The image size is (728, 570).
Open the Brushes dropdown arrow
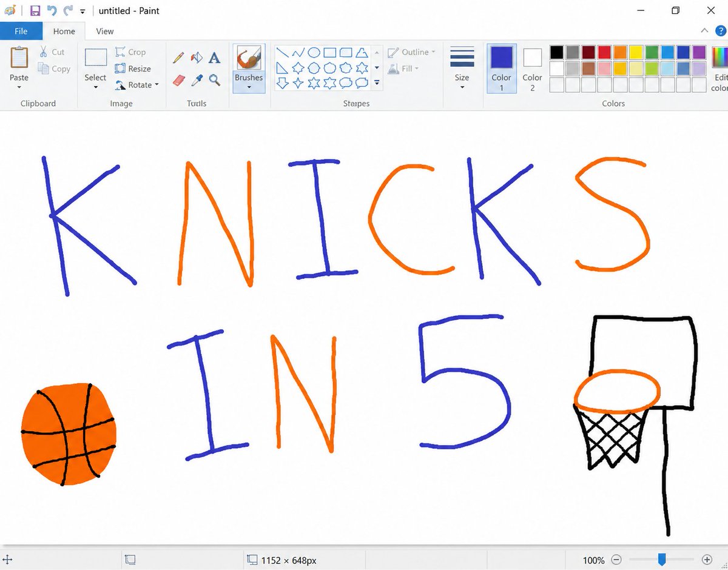[249, 87]
